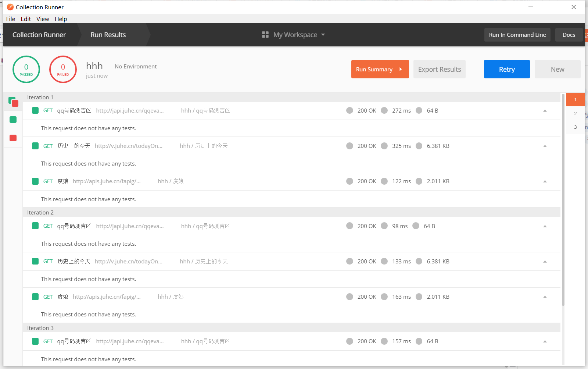Click green status square of 163 ms request
Viewport: 588px width, 369px height.
(x=35, y=297)
